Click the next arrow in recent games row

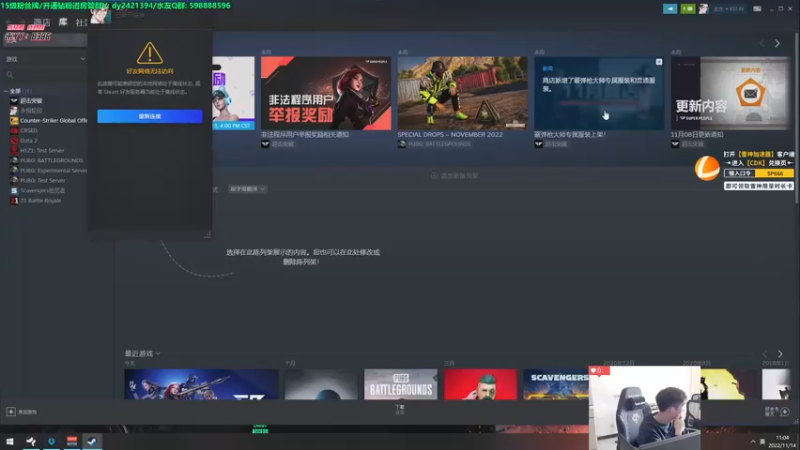point(780,354)
